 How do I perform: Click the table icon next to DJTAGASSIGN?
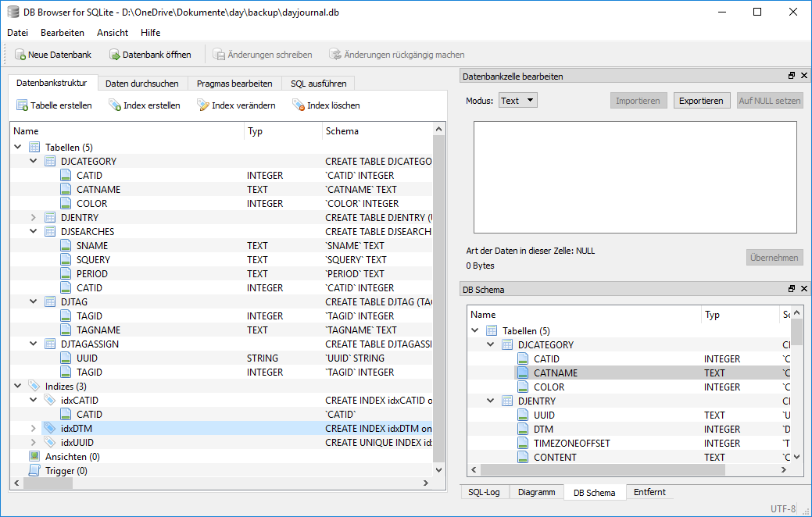pyautogui.click(x=50, y=344)
